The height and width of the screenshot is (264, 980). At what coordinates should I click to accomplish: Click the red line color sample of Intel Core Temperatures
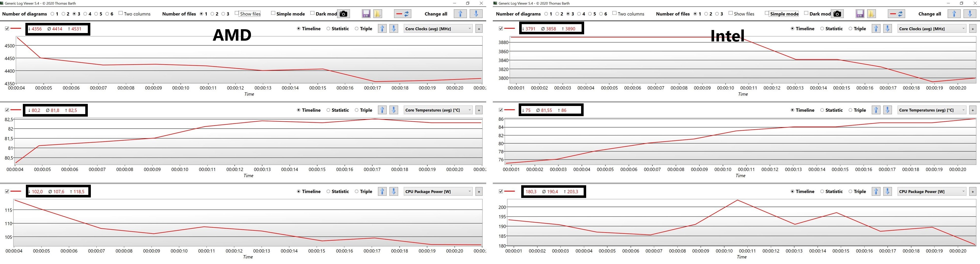point(510,110)
